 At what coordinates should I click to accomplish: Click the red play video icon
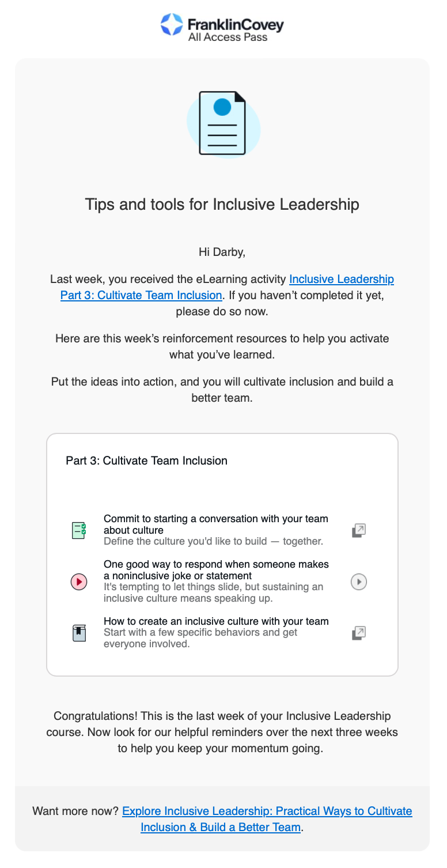click(79, 582)
